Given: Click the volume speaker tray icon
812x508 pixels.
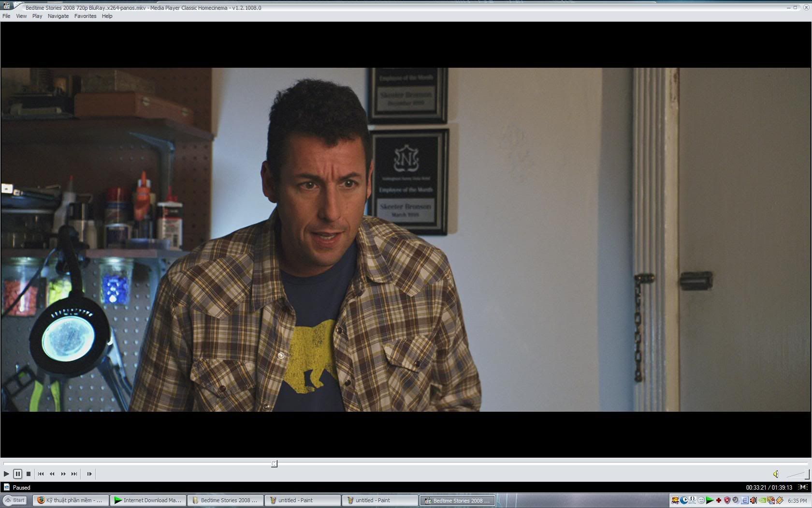Looking at the screenshot, I should [754, 500].
